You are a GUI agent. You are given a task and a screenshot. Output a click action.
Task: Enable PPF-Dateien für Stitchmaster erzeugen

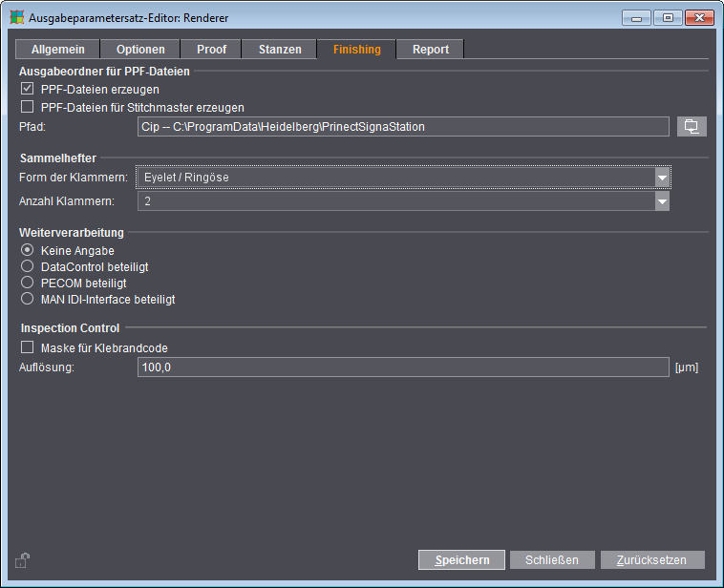click(x=28, y=107)
